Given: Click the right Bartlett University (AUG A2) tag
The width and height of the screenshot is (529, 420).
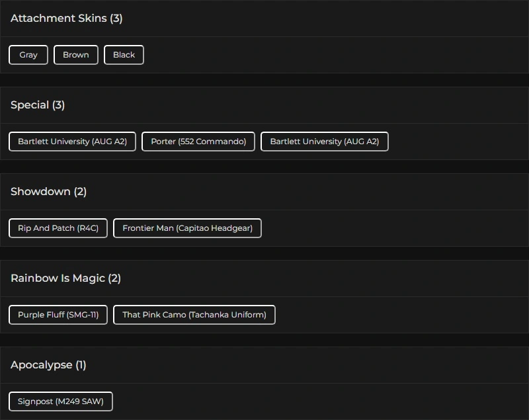Looking at the screenshot, I should [x=324, y=142].
